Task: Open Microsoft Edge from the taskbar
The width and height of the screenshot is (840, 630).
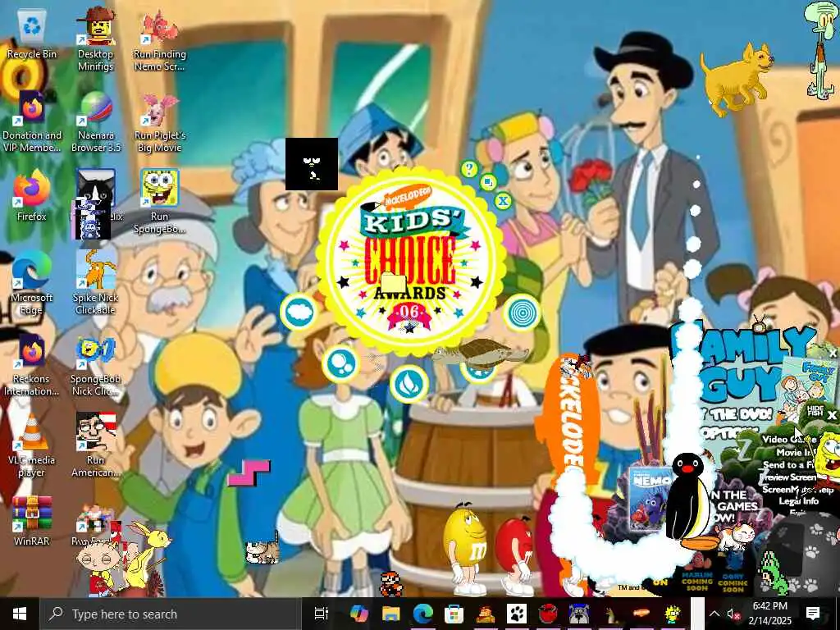Action: point(422,614)
